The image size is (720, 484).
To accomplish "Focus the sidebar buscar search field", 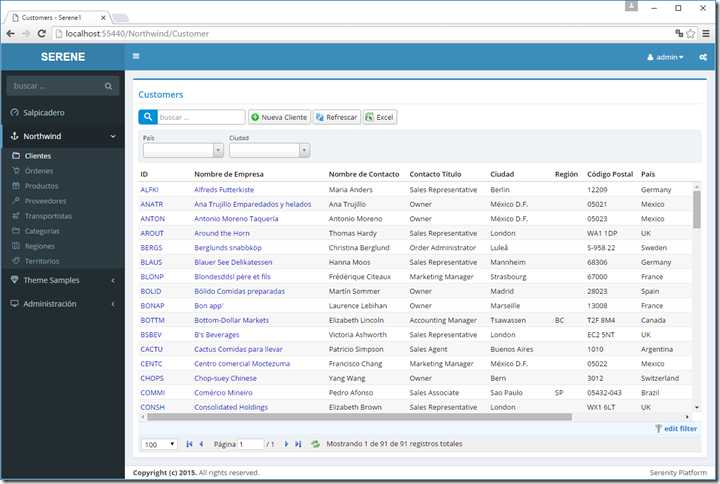I will [57, 86].
